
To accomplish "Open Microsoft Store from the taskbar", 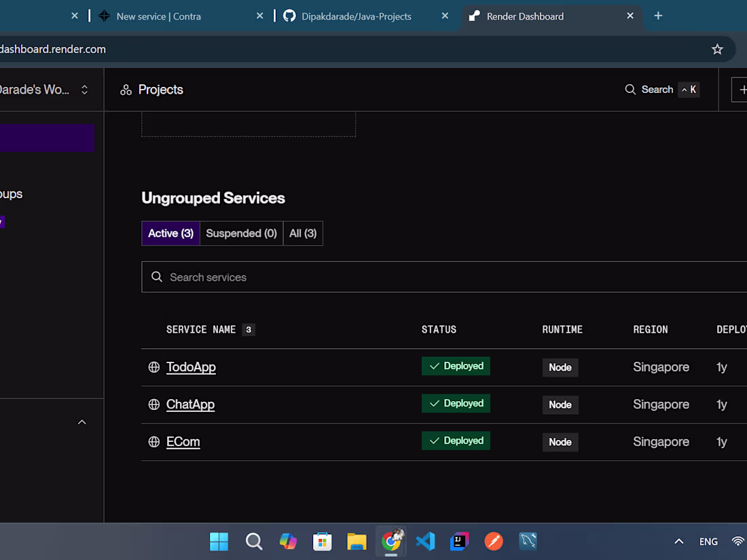I will click(x=323, y=542).
